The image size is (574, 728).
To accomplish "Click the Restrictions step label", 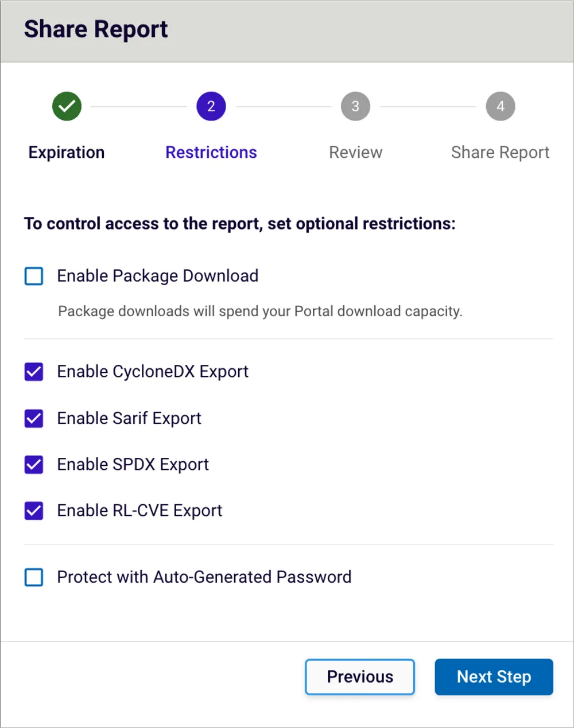I will (211, 152).
